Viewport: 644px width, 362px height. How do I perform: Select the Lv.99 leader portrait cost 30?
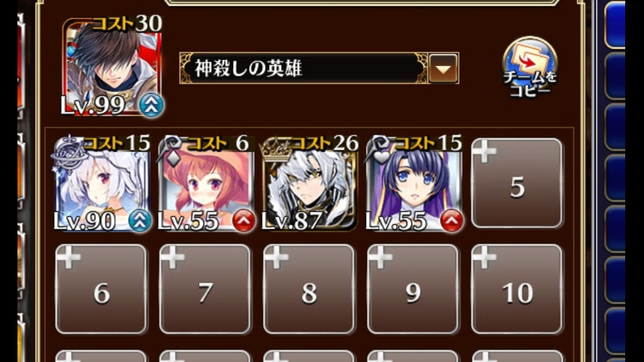(112, 66)
